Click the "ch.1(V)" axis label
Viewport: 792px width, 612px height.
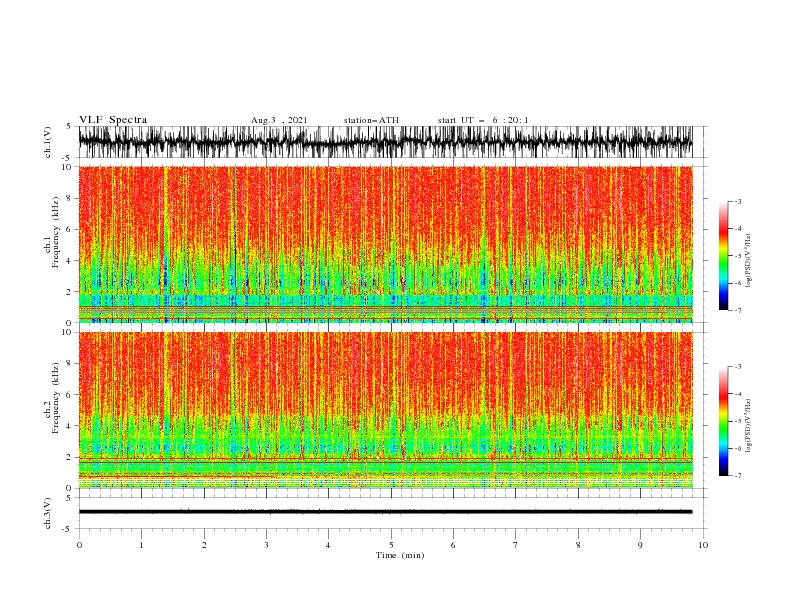[48, 142]
